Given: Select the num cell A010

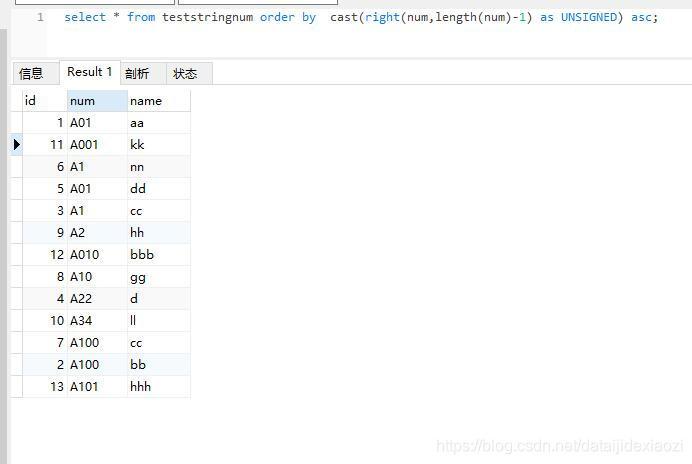Looking at the screenshot, I should point(97,254).
